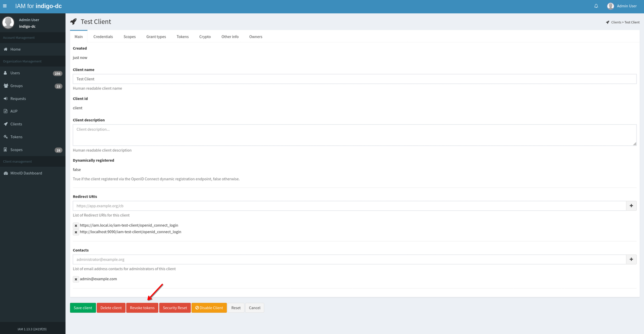Remove admin@example.com contact
This screenshot has width=644, height=334.
76,279
